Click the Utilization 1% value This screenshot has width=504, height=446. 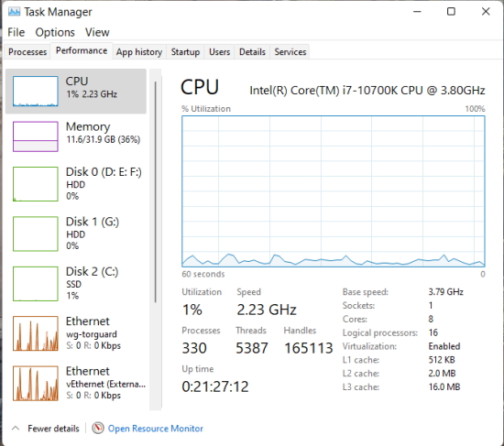coord(192,310)
